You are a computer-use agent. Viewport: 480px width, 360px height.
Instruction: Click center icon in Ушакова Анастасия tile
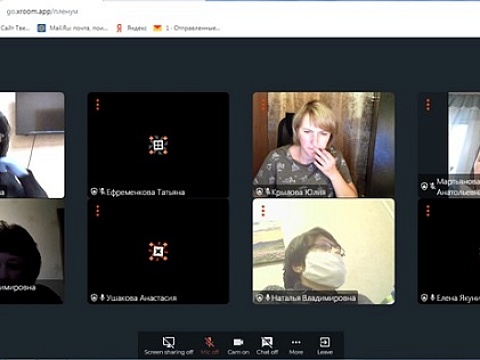point(158,251)
